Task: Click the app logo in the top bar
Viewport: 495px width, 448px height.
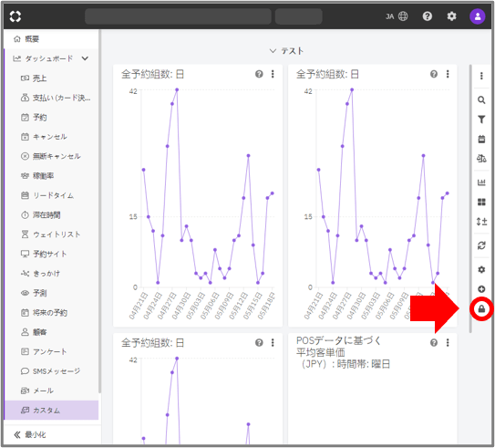Action: click(x=15, y=16)
